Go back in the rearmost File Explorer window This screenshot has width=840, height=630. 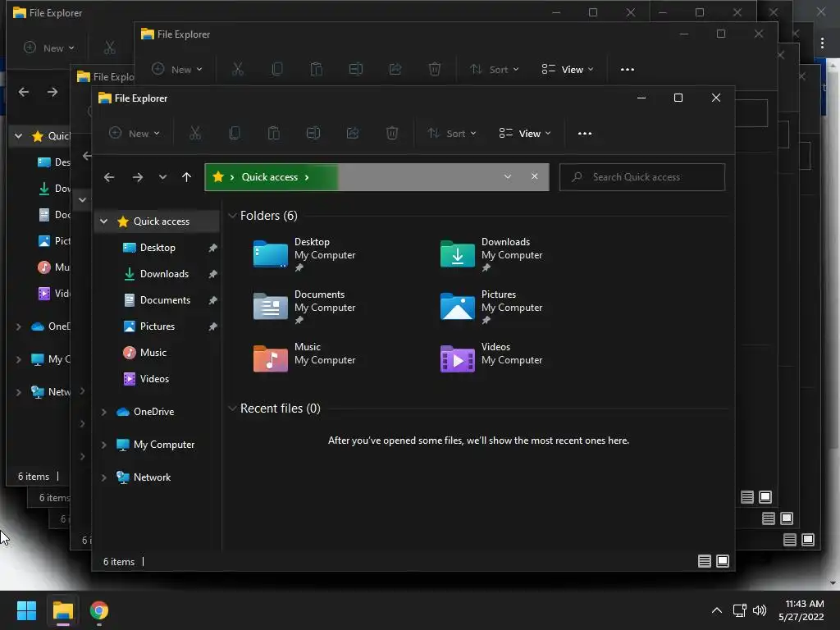24,92
